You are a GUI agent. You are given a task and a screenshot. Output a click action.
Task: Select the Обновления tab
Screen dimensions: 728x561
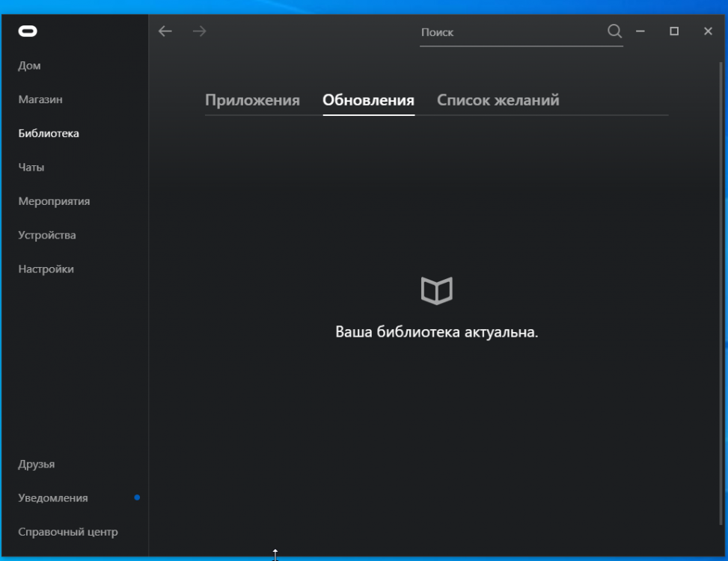369,100
